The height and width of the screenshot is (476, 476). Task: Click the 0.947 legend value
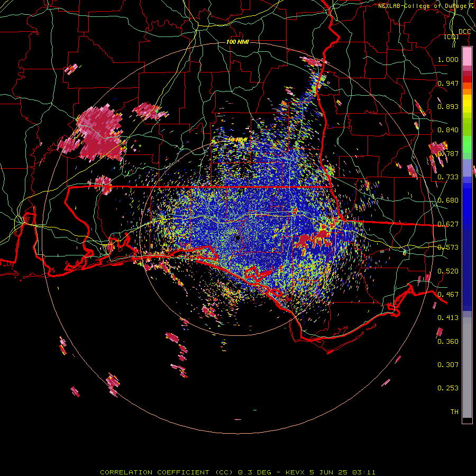tap(448, 83)
